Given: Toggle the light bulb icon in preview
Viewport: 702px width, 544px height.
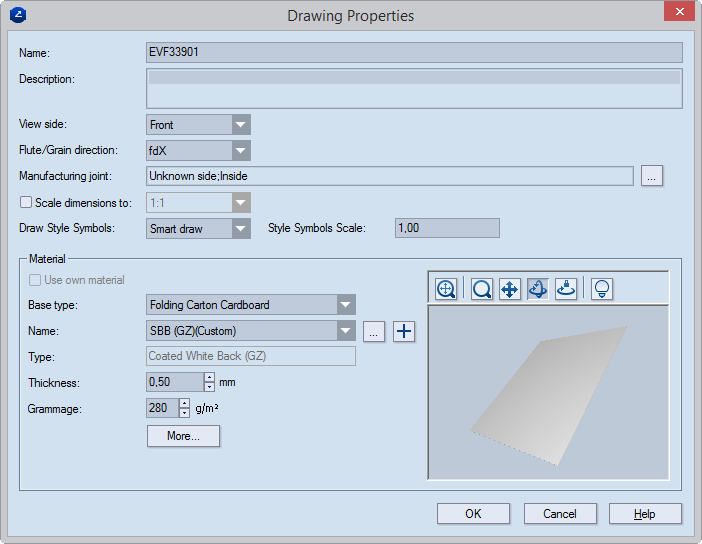Looking at the screenshot, I should click(602, 289).
